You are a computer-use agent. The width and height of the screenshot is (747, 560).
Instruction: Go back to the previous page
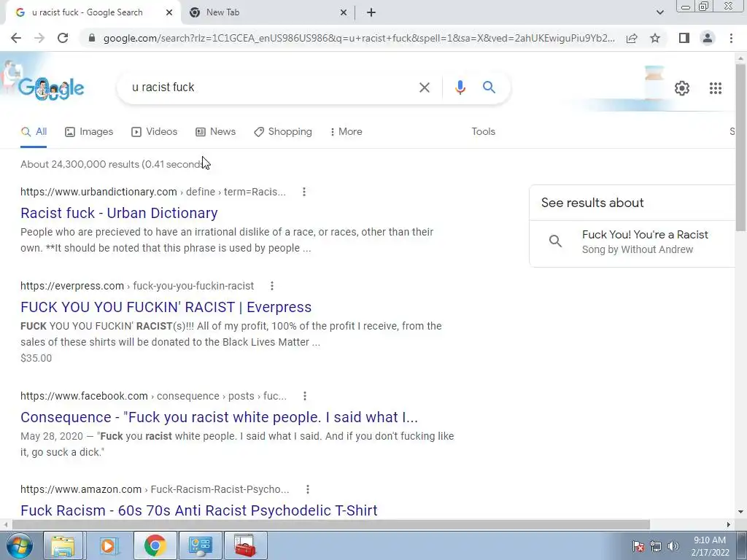pos(16,38)
